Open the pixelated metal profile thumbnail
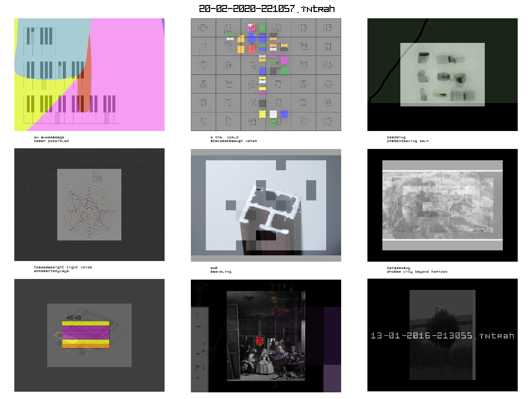Image resolution: width=532 pixels, height=399 pixels. pos(266,205)
